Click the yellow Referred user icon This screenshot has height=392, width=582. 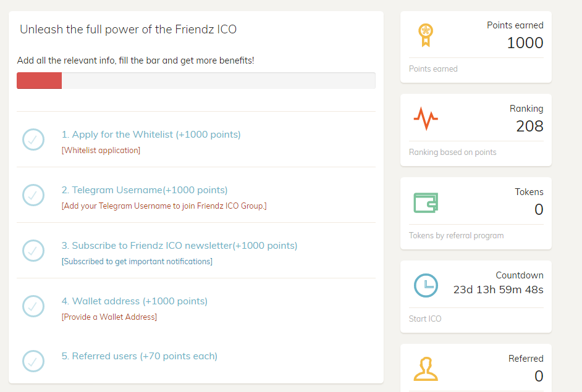pyautogui.click(x=426, y=369)
